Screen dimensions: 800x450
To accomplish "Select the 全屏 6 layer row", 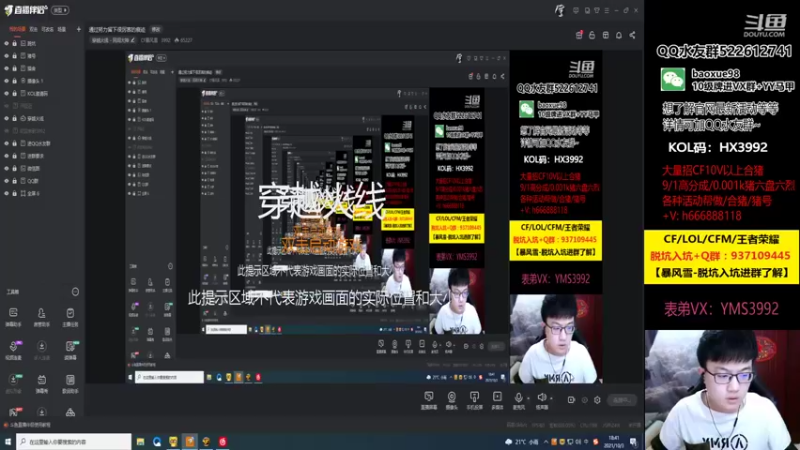I will 42,193.
